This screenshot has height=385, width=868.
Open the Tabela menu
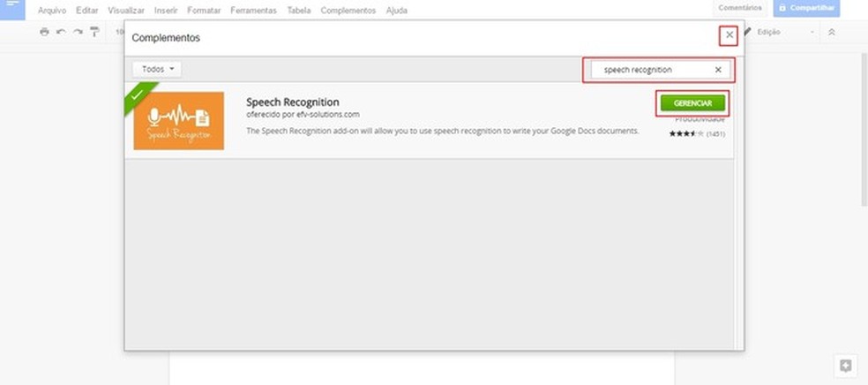(299, 11)
